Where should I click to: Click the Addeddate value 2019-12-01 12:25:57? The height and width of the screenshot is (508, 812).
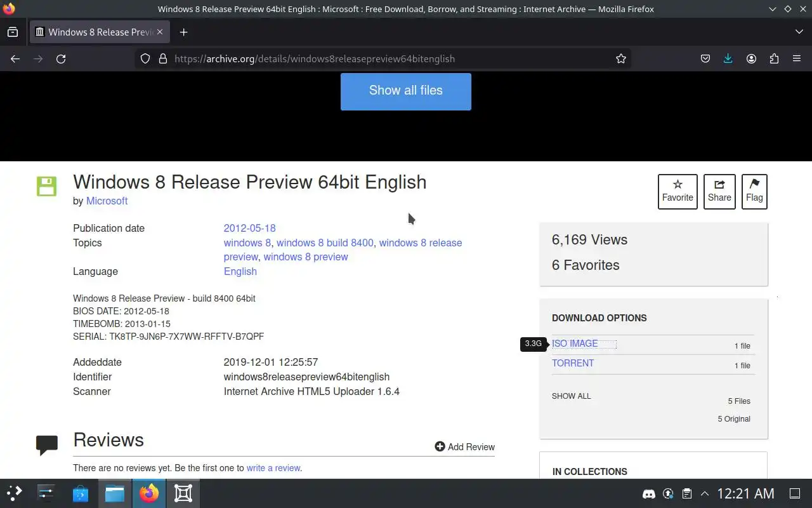pyautogui.click(x=271, y=362)
